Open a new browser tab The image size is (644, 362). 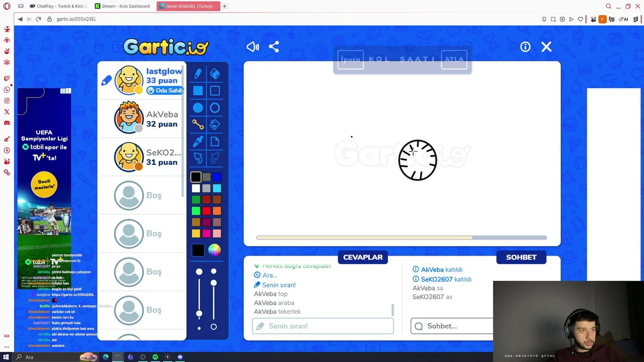pos(224,6)
